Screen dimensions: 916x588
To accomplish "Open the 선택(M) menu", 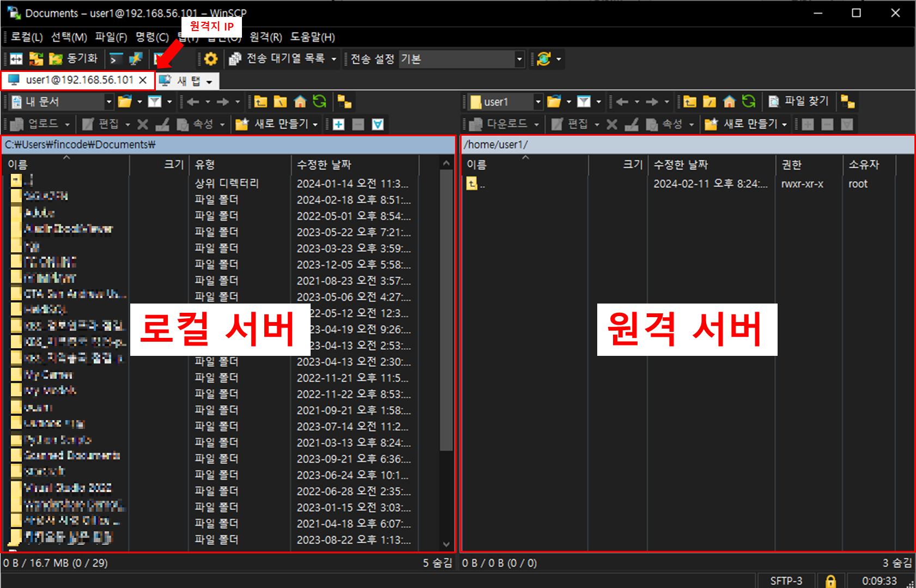I will coord(69,37).
